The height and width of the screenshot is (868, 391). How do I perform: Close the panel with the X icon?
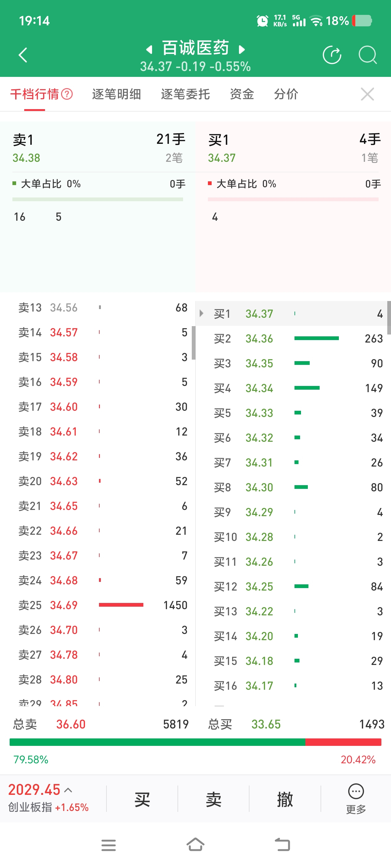tap(367, 94)
